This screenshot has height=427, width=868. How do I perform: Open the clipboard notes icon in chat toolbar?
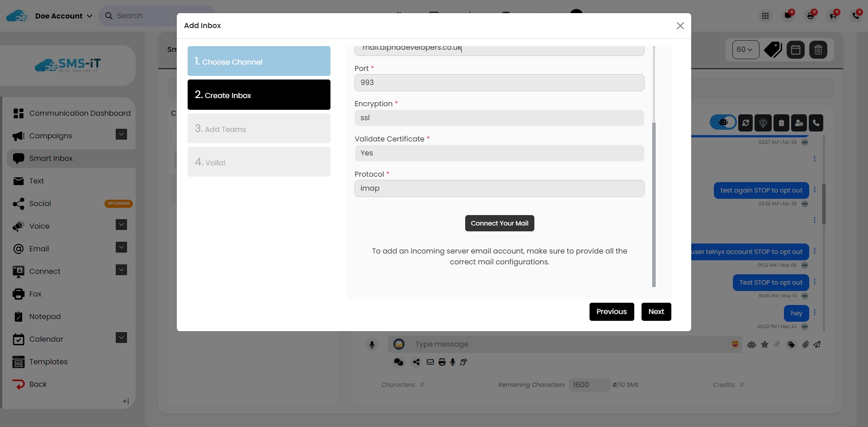(x=781, y=123)
